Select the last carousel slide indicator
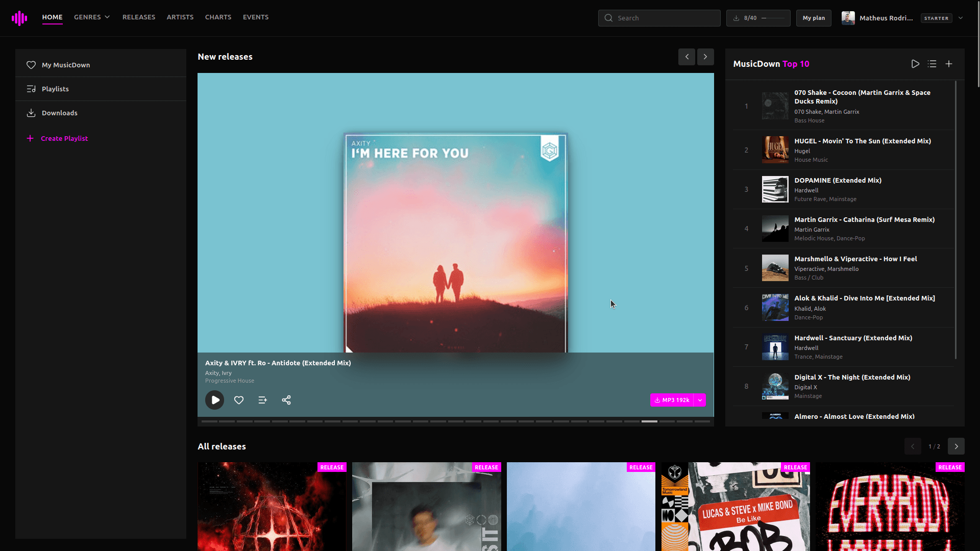 tap(702, 421)
